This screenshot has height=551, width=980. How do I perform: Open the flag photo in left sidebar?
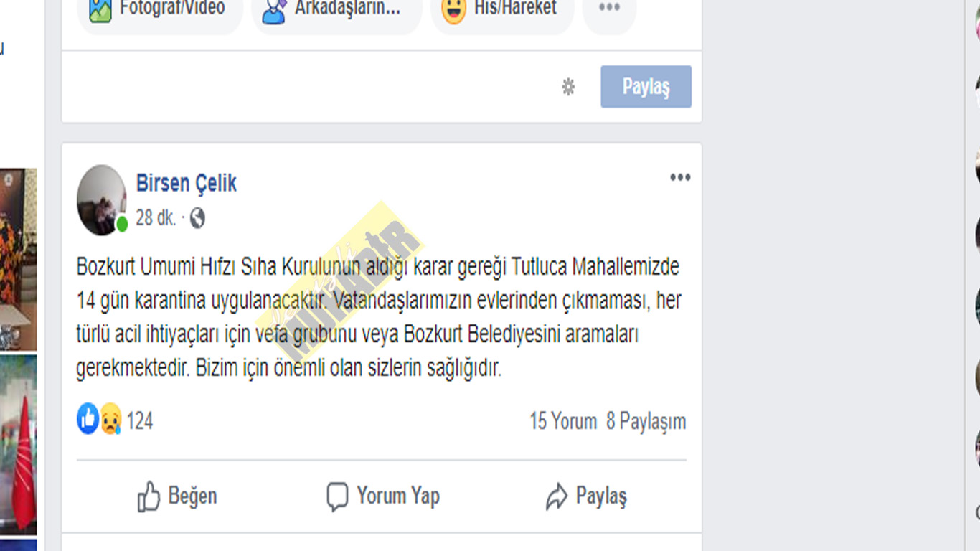click(x=18, y=446)
